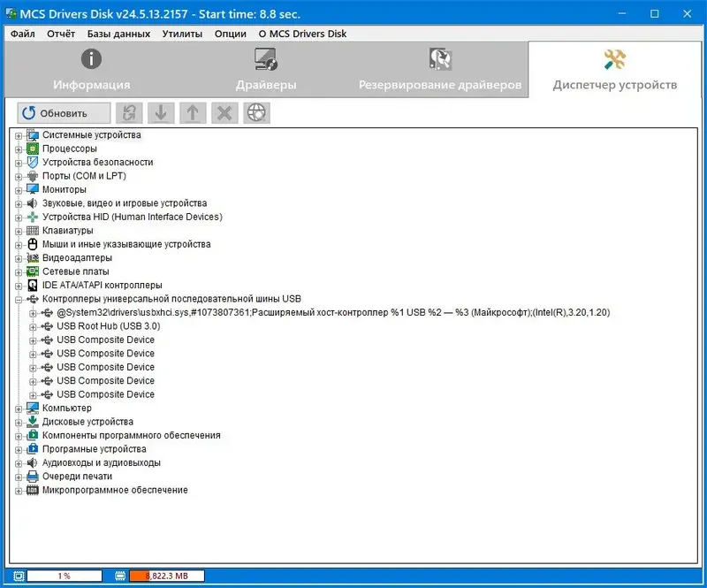Screen dimensions: 707x588
Task: Click the CPU usage status bar icon
Action: click(x=19, y=576)
